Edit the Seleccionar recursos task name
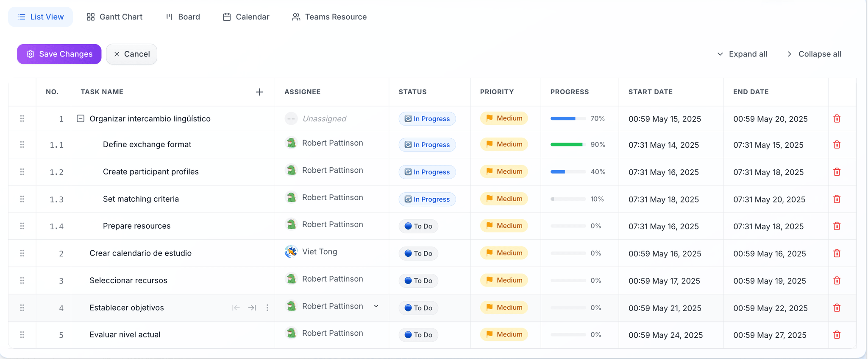Image resolution: width=868 pixels, height=359 pixels. 128,280
